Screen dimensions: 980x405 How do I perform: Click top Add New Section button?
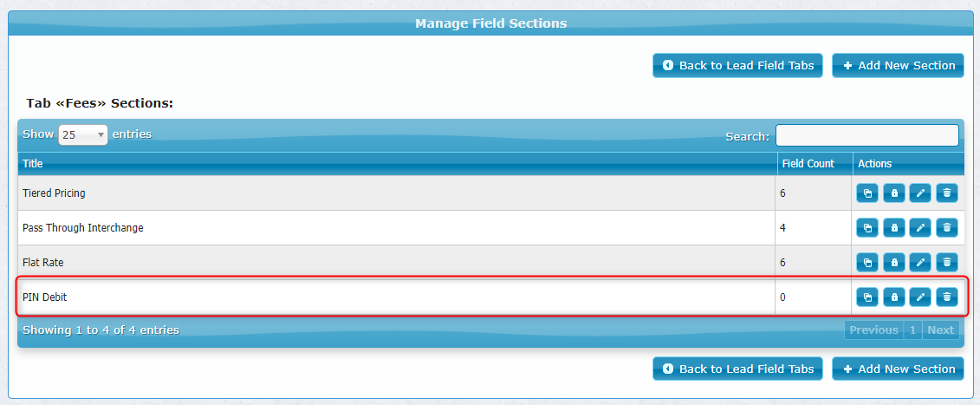(x=899, y=66)
